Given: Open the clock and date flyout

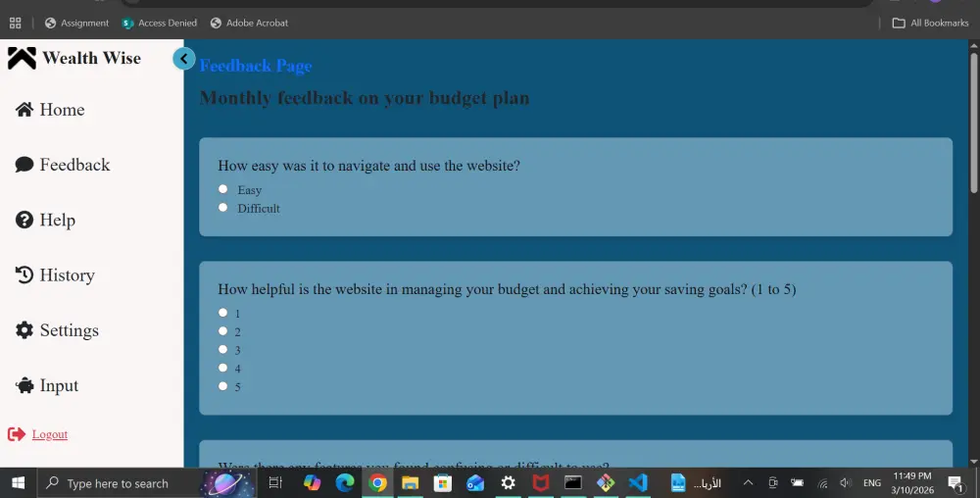Looking at the screenshot, I should [x=912, y=483].
